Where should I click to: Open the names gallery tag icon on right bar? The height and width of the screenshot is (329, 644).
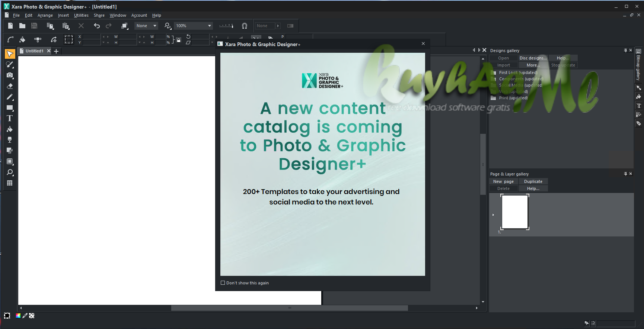point(639,123)
